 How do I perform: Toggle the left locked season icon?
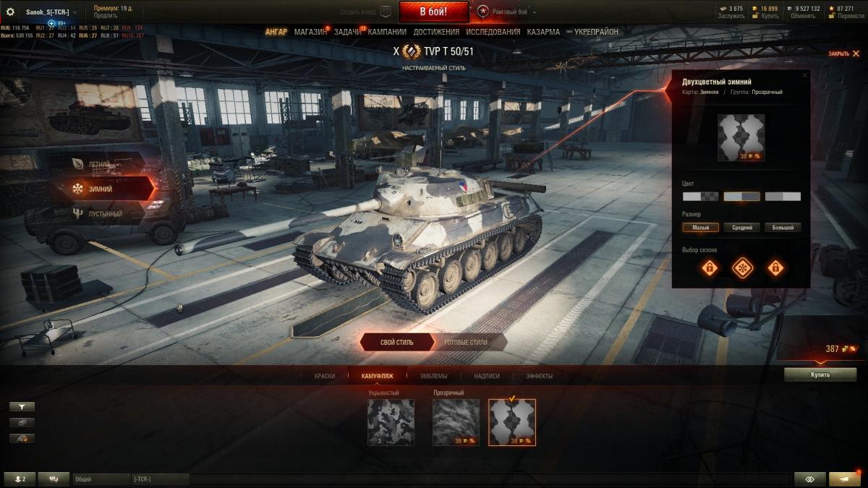pos(710,268)
